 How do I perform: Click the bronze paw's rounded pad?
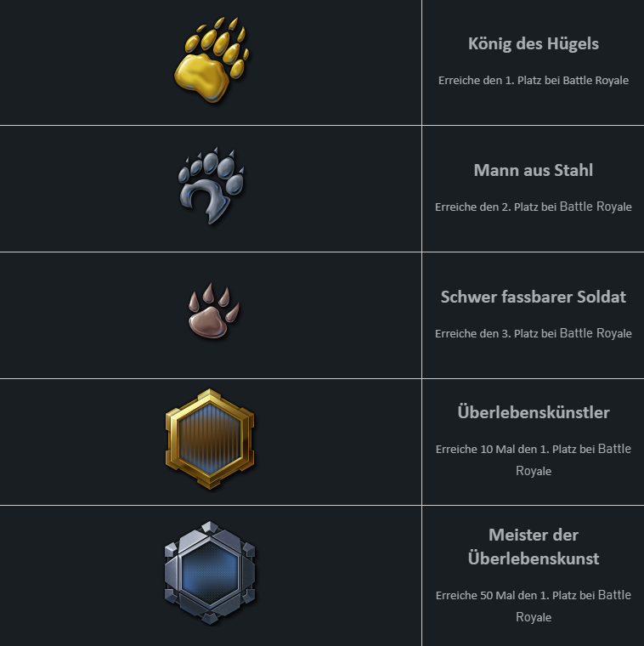coord(208,322)
